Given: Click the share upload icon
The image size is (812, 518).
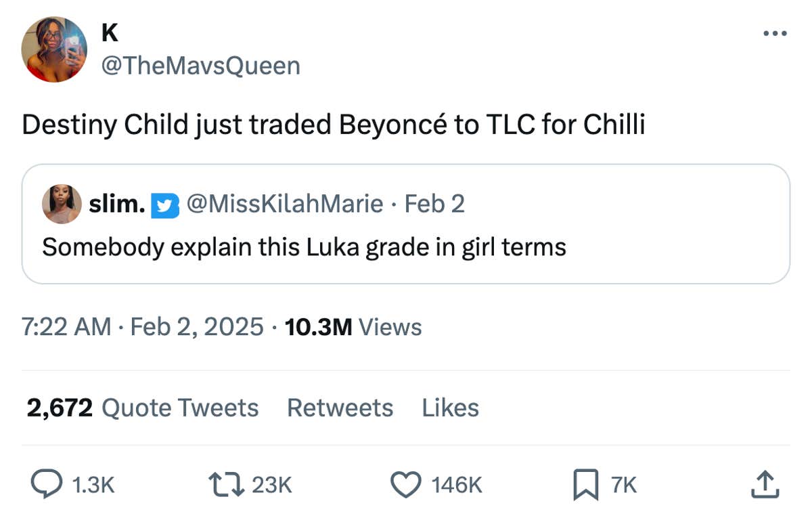Looking at the screenshot, I should point(765,485).
